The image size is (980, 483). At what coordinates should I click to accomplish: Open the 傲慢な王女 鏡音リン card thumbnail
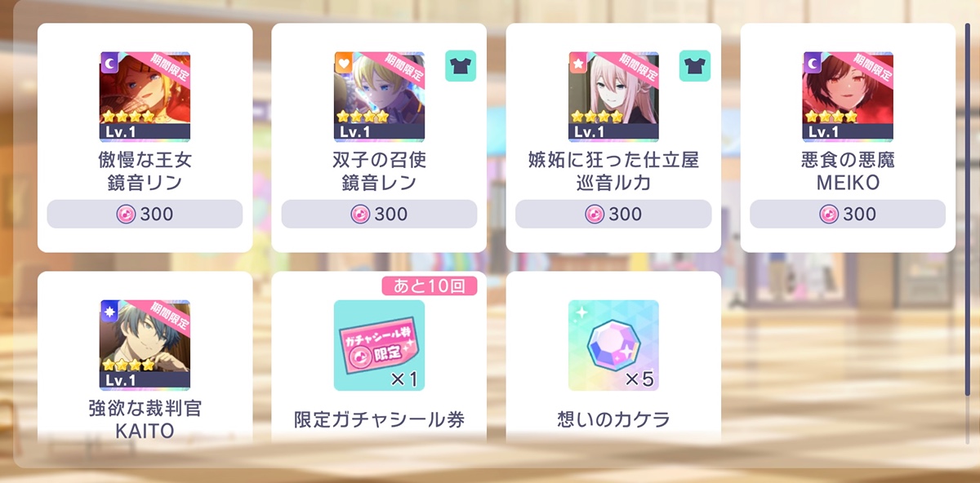tap(145, 97)
